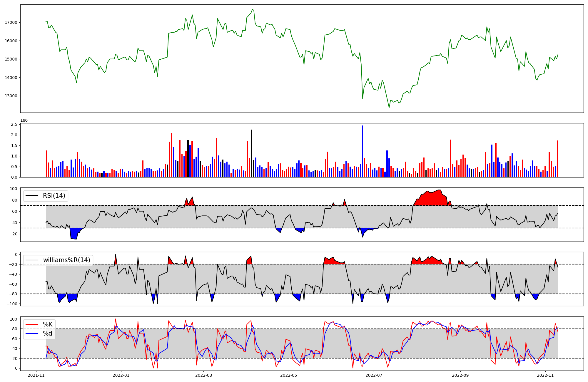588x382 pixels.
Task: Click the 2.5 volume axis tick label
Action: (14, 125)
